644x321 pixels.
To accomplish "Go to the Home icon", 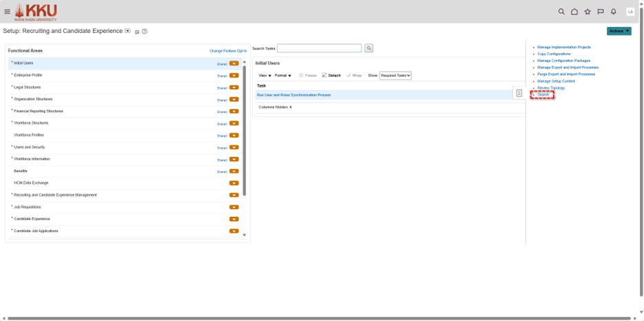I will coord(574,12).
